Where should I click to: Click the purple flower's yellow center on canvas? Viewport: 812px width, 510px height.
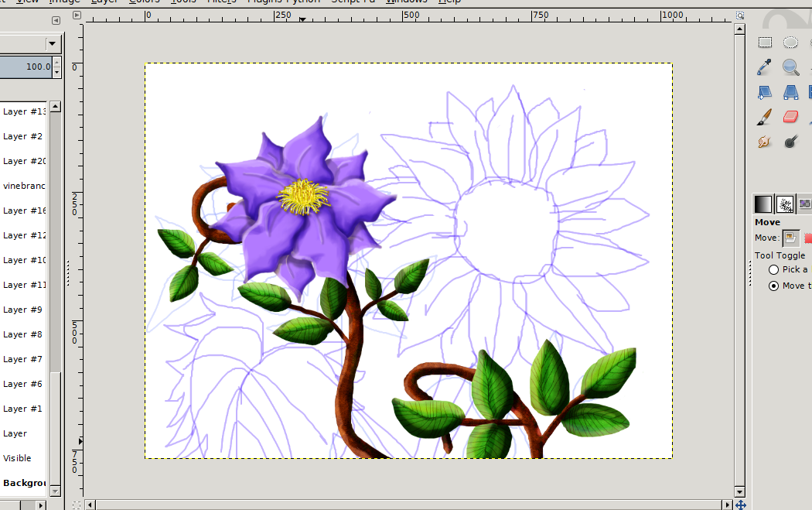point(303,197)
